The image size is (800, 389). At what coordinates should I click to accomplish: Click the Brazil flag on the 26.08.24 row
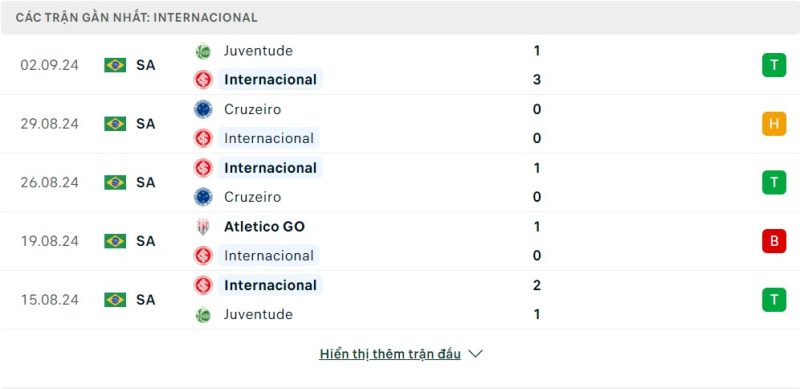115,183
